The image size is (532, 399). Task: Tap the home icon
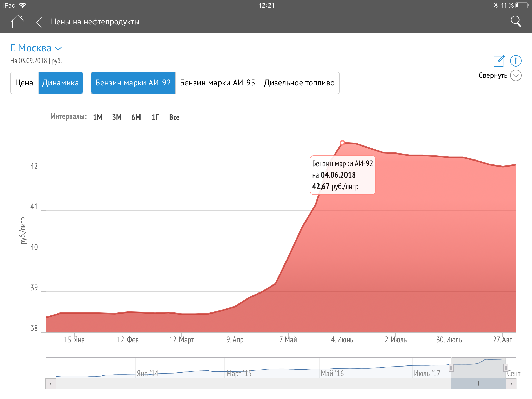coord(17,22)
